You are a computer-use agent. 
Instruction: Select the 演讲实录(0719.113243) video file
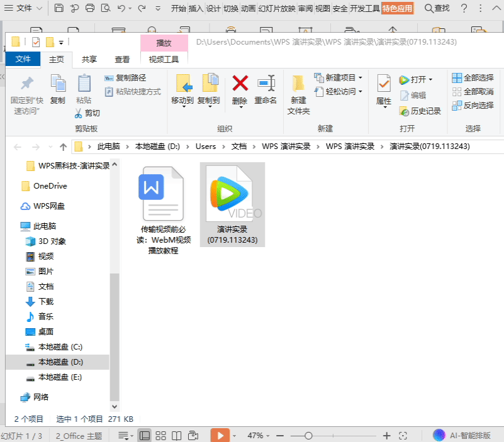click(232, 204)
